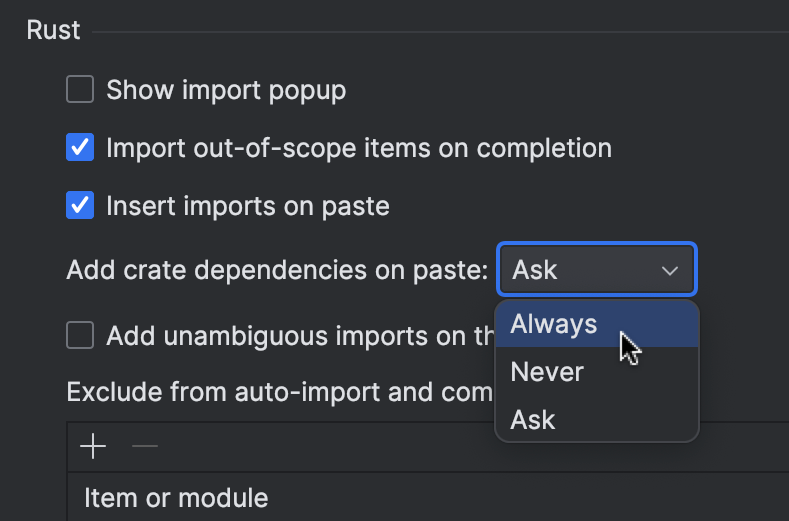Image resolution: width=789 pixels, height=521 pixels.
Task: Click the Rust section heading
Action: click(53, 30)
